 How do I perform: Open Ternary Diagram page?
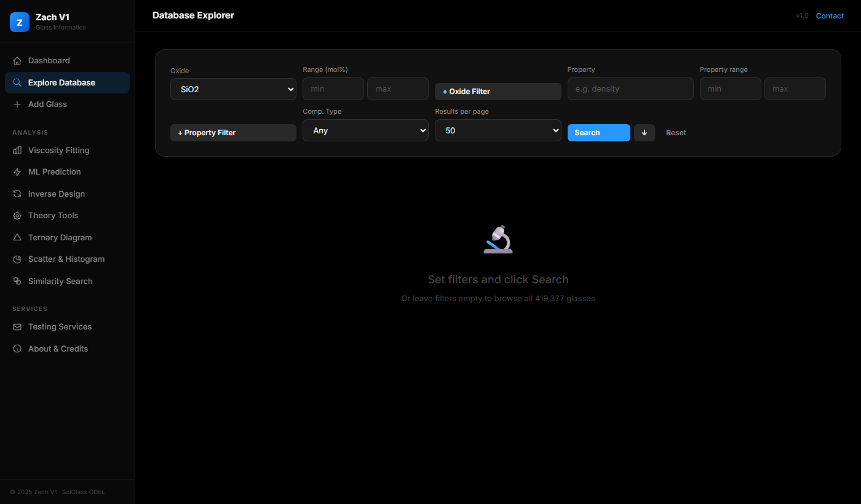(67, 237)
